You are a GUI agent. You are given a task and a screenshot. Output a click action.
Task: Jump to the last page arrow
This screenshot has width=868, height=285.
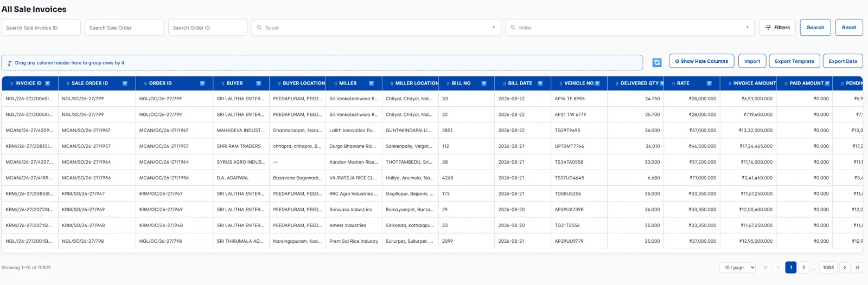857,267
